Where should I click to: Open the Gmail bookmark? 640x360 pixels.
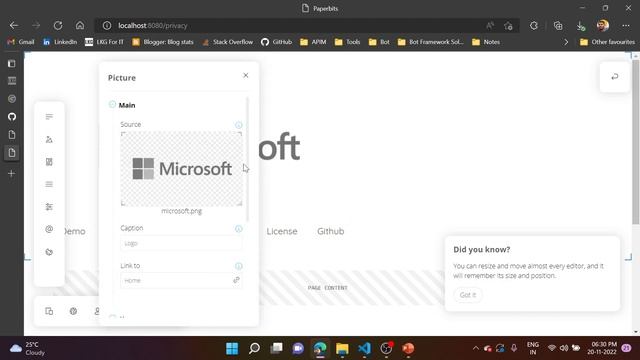point(21,42)
